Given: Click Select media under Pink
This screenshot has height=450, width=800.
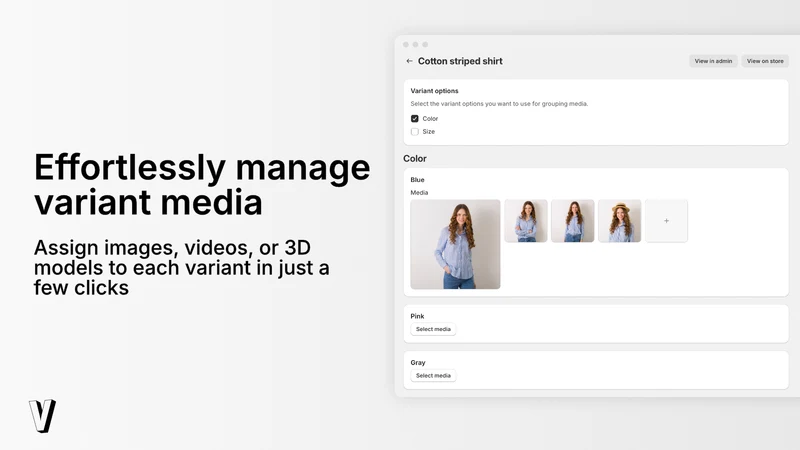Looking at the screenshot, I should 433,330.
